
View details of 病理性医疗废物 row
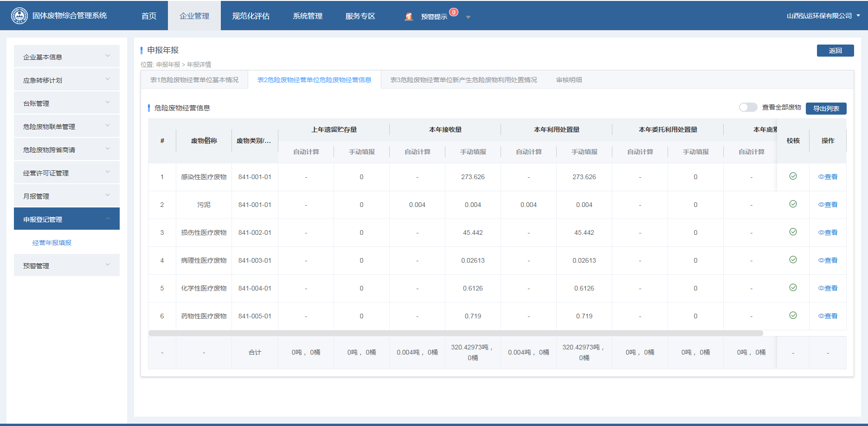coord(828,260)
